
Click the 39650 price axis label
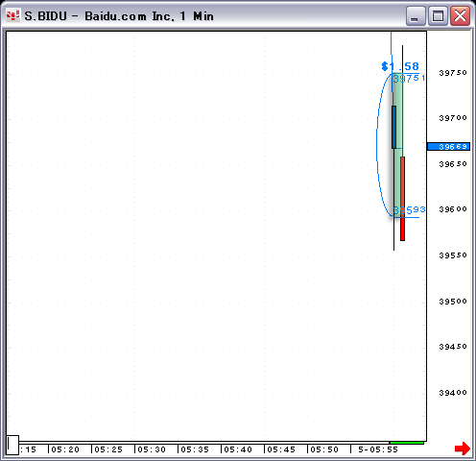453,164
